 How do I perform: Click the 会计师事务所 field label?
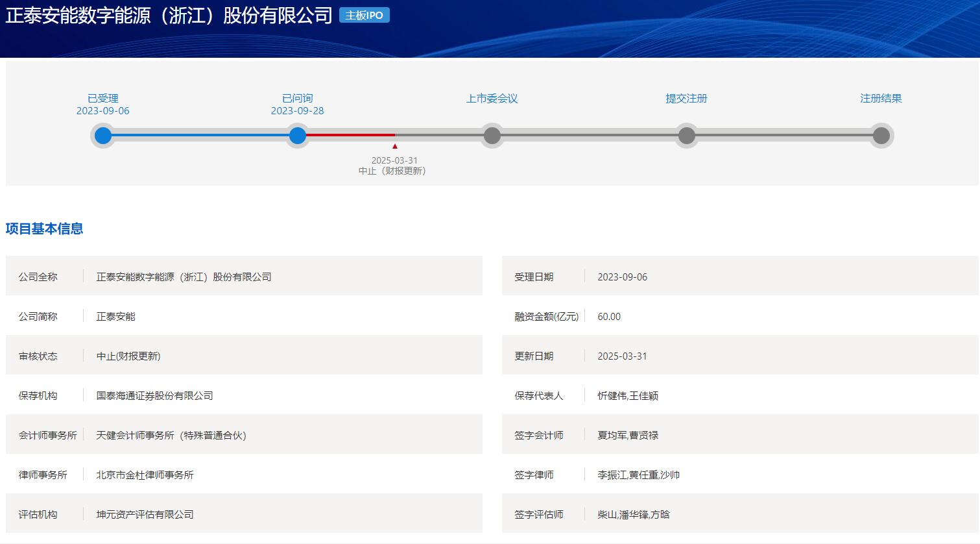[x=48, y=436]
